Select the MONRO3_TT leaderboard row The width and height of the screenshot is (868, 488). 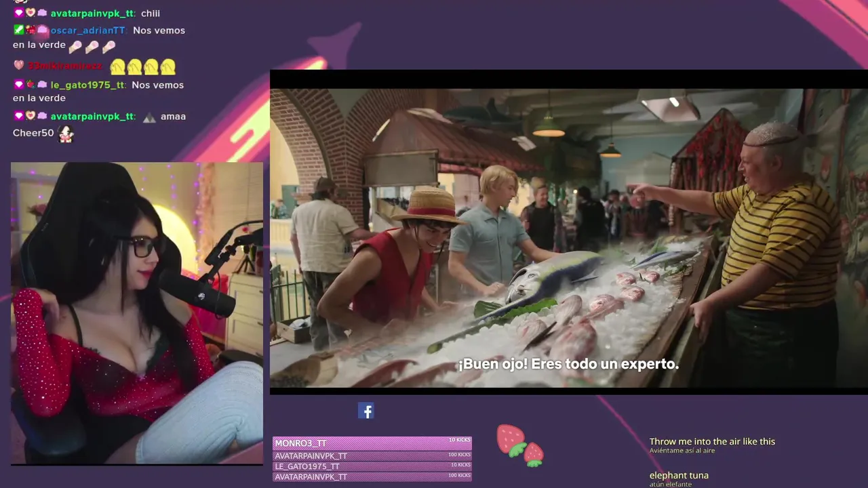click(x=372, y=443)
